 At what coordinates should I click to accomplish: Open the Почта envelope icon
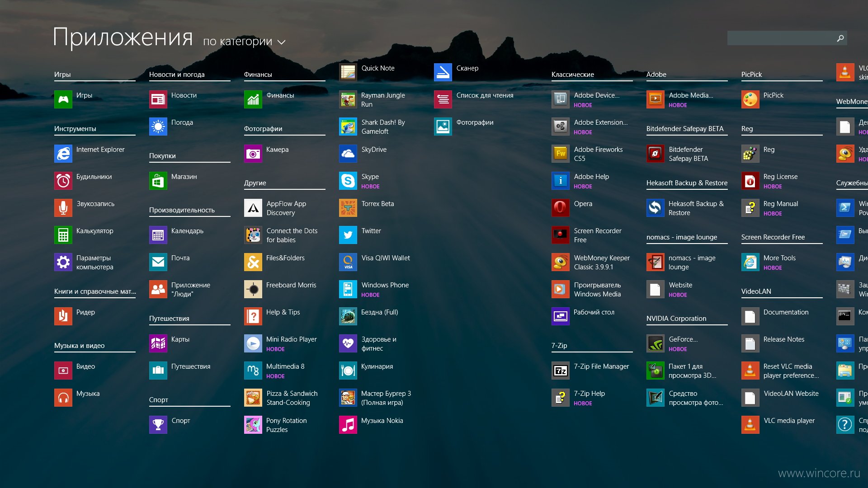158,262
